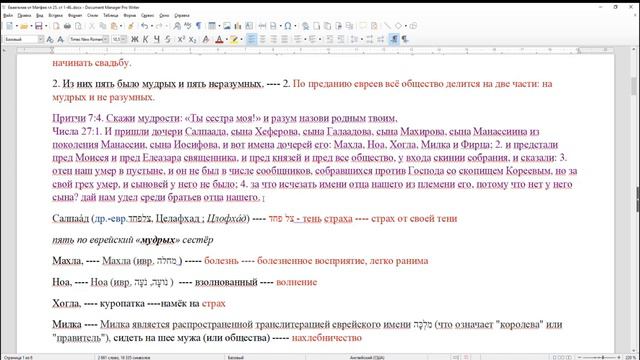Save the document with the floppy icon
640x360 pixels.
39,26
